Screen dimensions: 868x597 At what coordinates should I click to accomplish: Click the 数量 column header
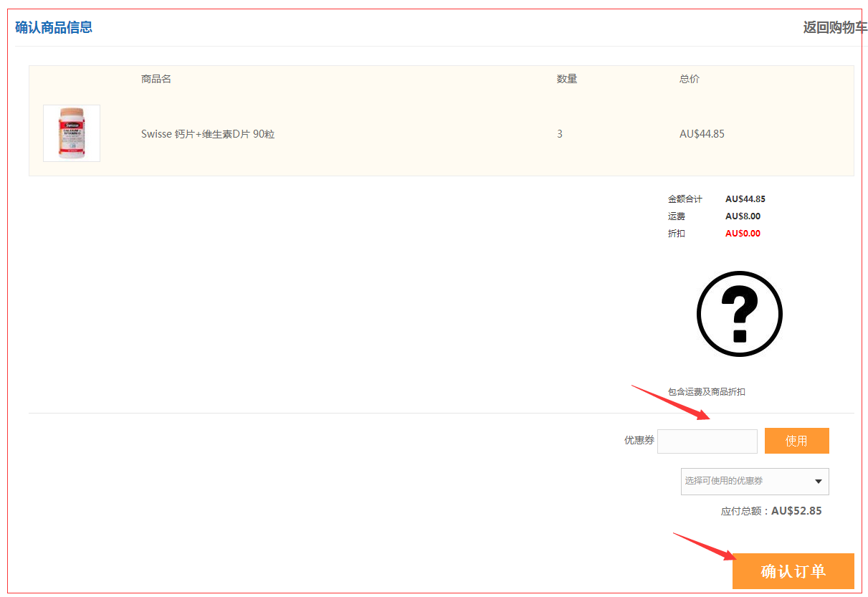click(x=566, y=79)
